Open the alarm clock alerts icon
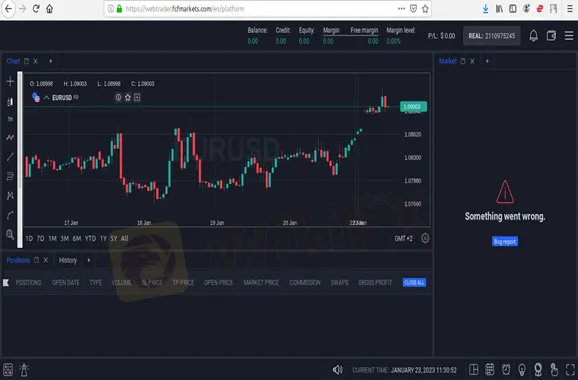578x380 pixels. [x=506, y=369]
